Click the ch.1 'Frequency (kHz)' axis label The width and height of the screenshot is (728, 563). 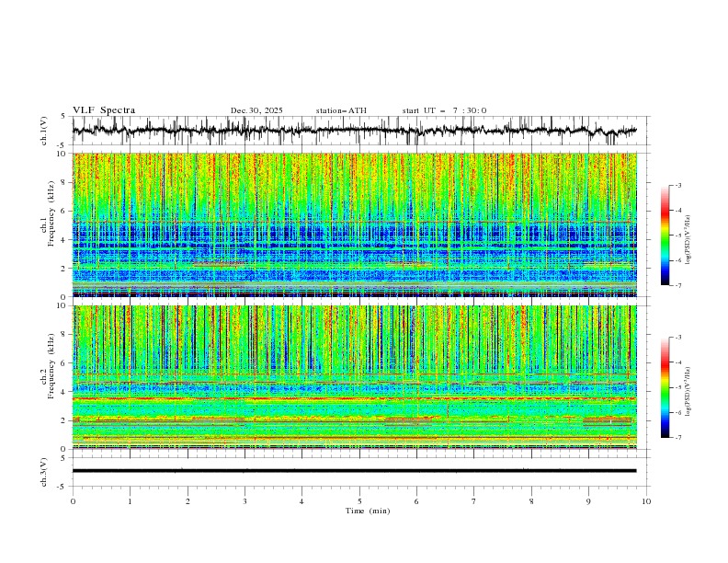click(51, 213)
